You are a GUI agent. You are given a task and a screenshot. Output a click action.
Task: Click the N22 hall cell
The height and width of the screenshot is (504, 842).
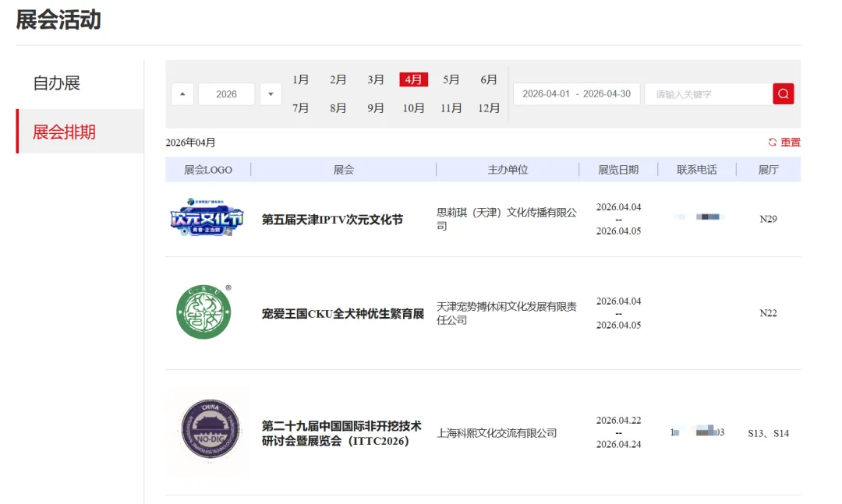point(768,313)
